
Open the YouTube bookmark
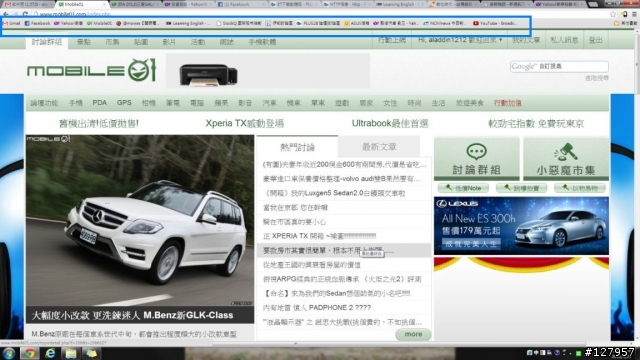tap(495, 23)
